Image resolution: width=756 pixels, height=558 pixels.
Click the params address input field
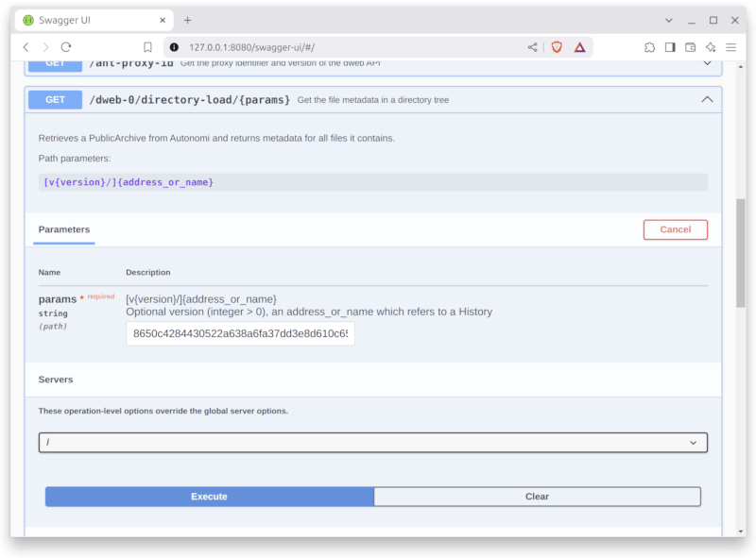pos(240,333)
